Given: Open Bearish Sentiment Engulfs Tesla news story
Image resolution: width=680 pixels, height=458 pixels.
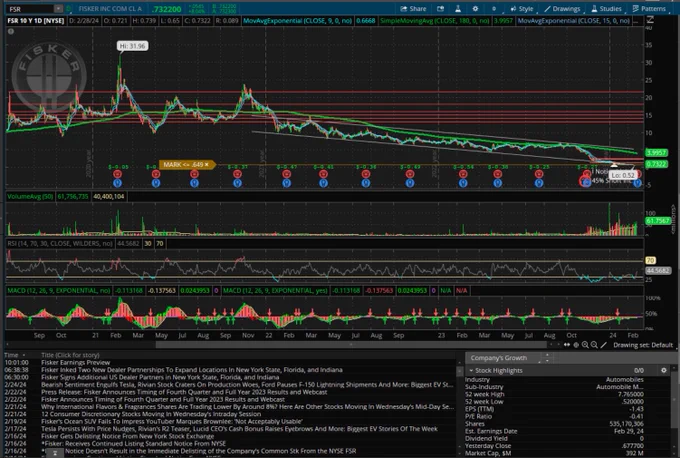Looking at the screenshot, I should (247, 384).
